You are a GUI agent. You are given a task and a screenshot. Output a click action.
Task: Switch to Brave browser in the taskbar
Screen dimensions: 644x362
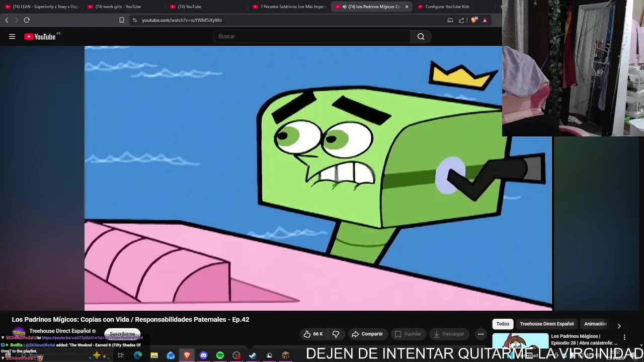click(187, 355)
